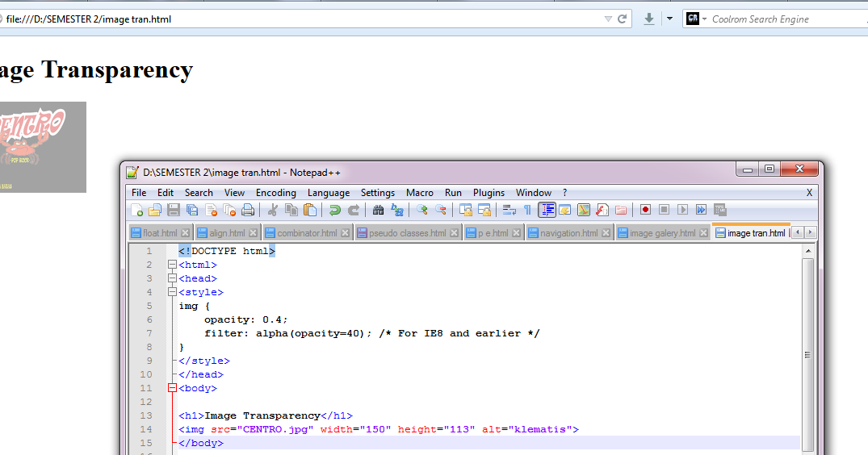Save the current file via toolbar
Screen dimensions: 868x455
point(174,210)
